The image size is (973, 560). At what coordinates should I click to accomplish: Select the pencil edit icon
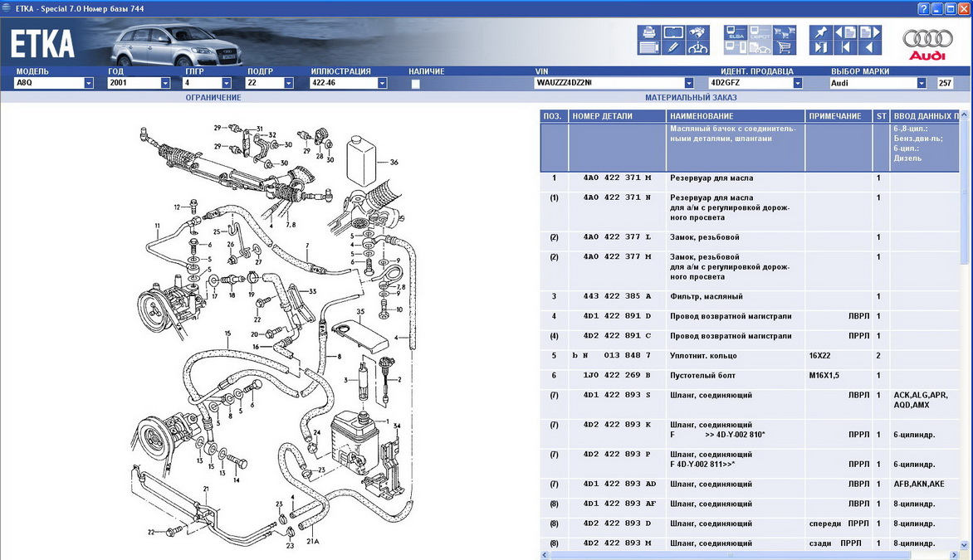coord(673,48)
